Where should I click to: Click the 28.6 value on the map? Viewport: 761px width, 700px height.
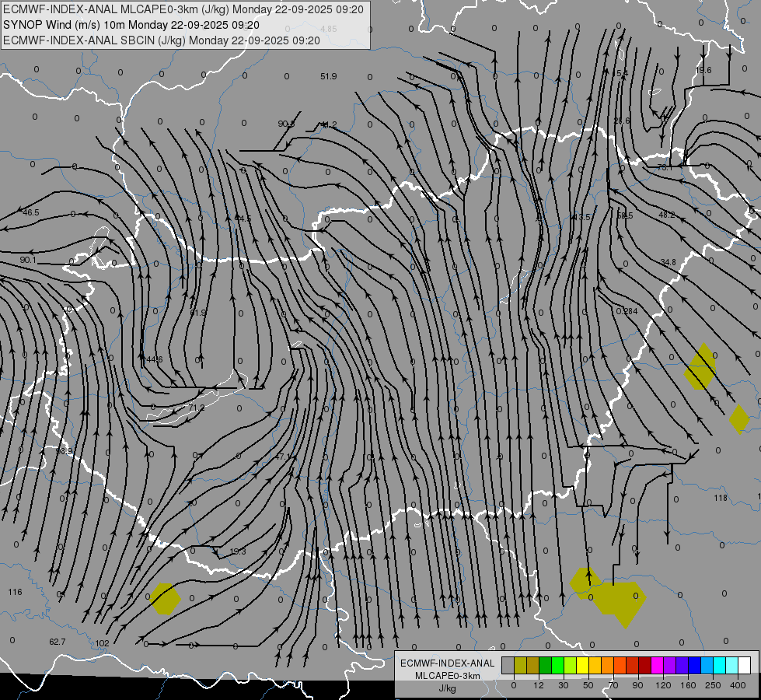pos(622,121)
